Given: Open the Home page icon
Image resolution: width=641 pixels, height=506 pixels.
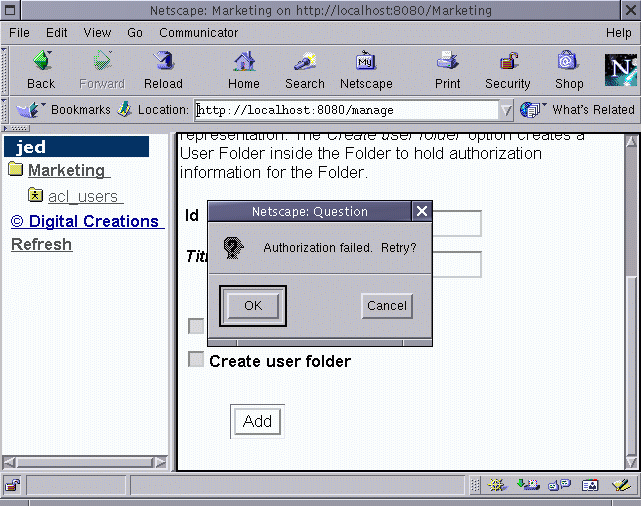Looking at the screenshot, I should (x=244, y=61).
